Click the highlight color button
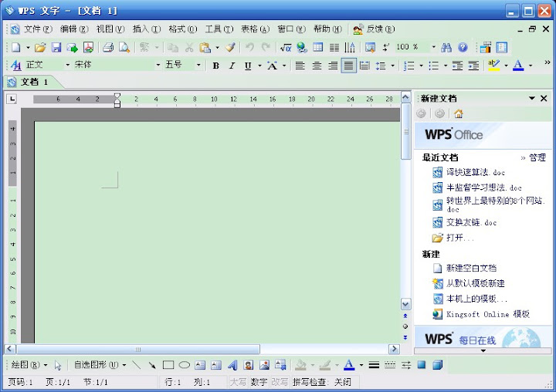The width and height of the screenshot is (556, 392). tap(494, 66)
